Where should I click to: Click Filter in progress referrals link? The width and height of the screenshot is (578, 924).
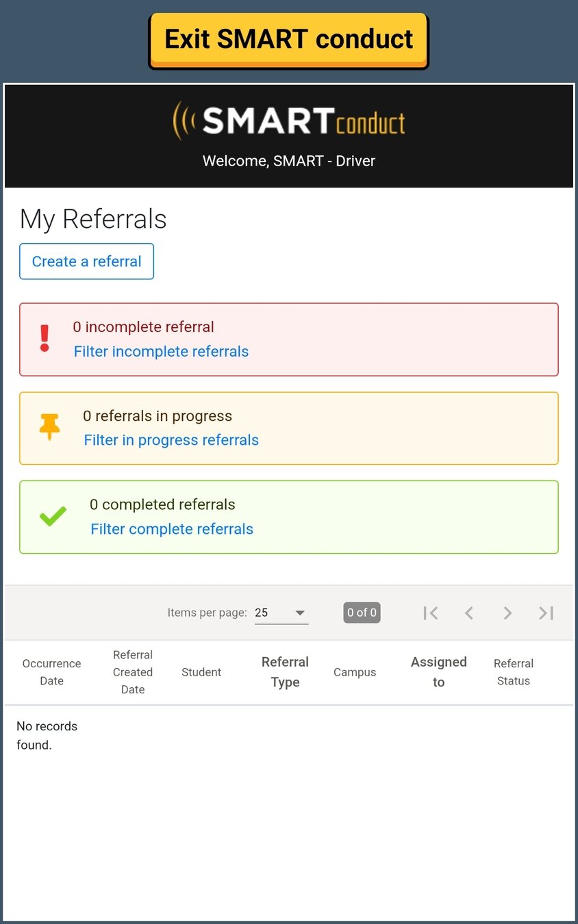pyautogui.click(x=171, y=440)
